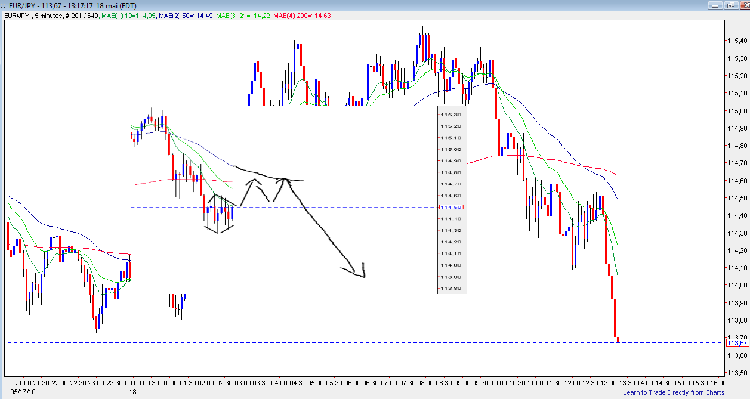Image resolution: width=750 pixels, height=399 pixels.
Task: Minimize the EUR/JPY chart window
Action: coord(715,5)
